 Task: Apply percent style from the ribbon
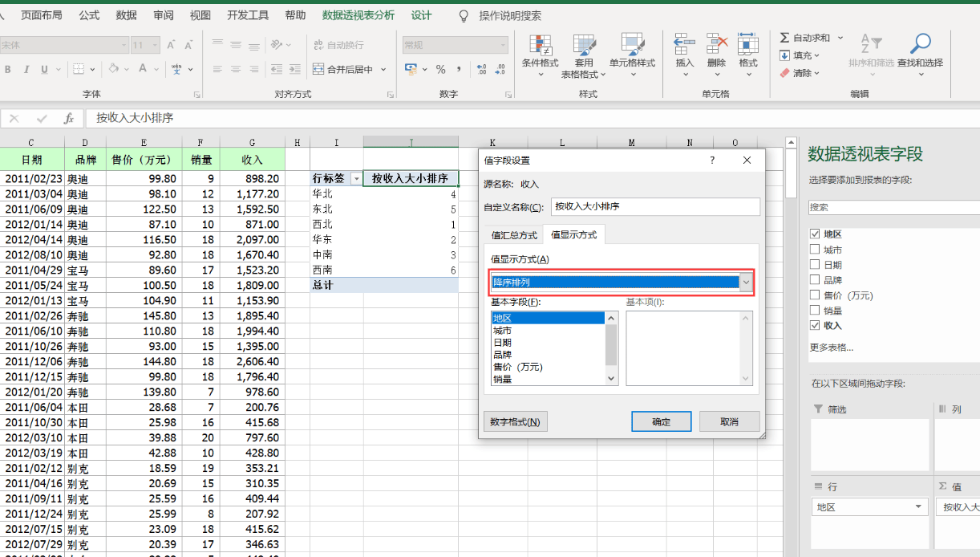pos(440,70)
